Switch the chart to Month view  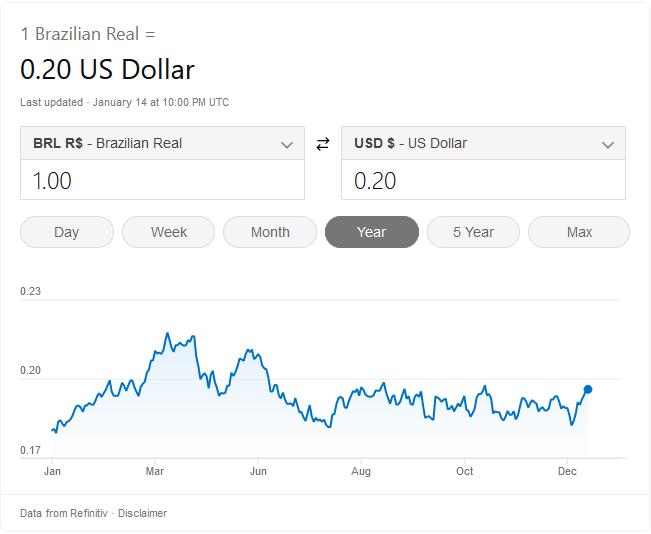[x=270, y=232]
